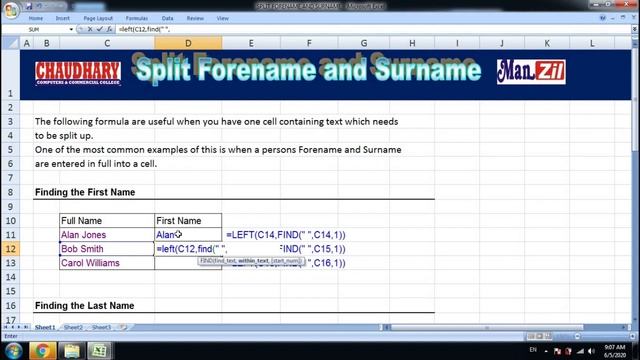Click the FIND function name in tooltip
Image resolution: width=640 pixels, height=360 pixels.
pos(206,260)
